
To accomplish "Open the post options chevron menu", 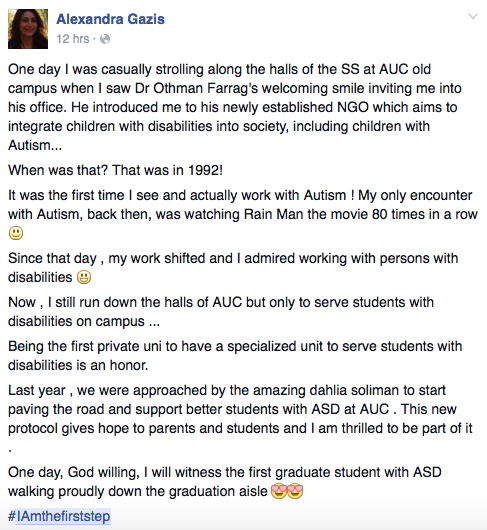I will pyautogui.click(x=472, y=16).
